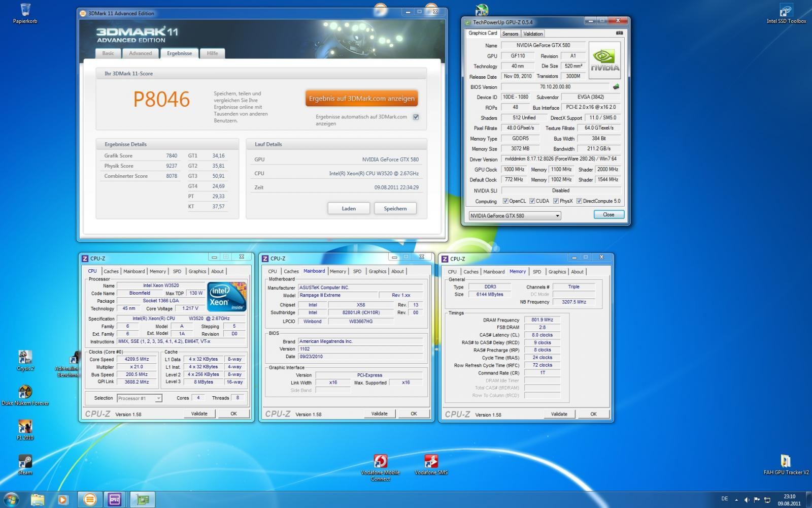This screenshot has width=812, height=508.
Task: Click the P8046 score text
Action: click(x=161, y=100)
